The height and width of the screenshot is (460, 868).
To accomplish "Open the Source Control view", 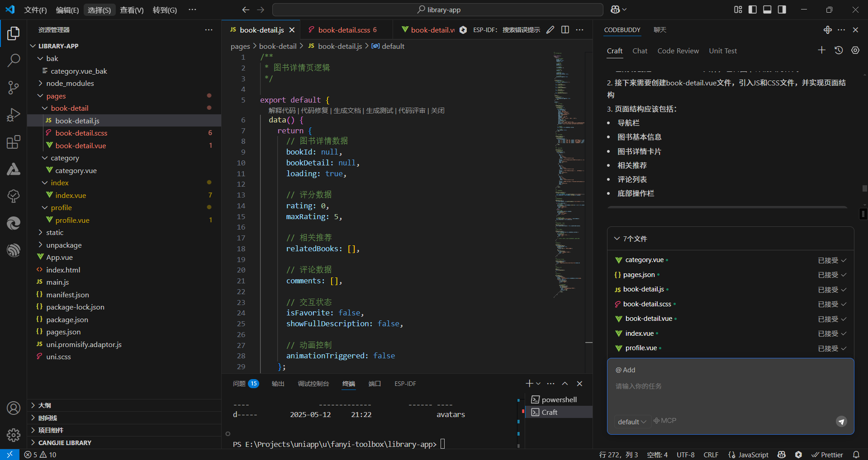I will (14, 88).
